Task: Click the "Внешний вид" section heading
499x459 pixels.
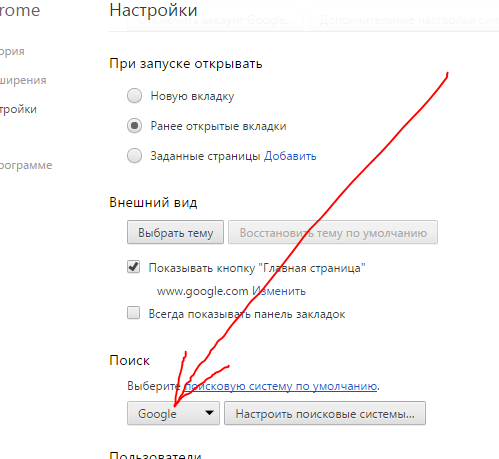Action: 153,202
